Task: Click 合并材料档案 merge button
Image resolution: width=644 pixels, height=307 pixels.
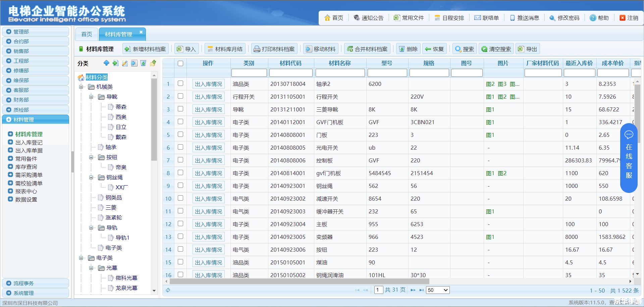Action: click(x=367, y=49)
